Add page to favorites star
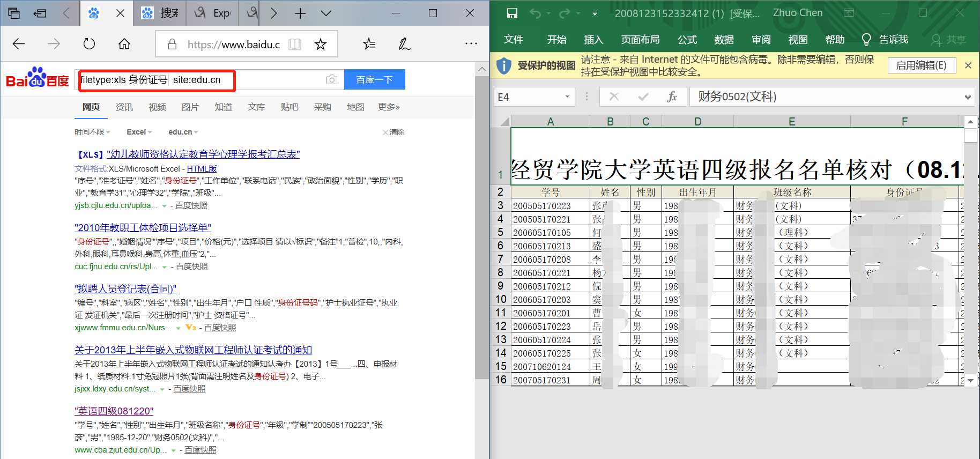 [x=321, y=45]
